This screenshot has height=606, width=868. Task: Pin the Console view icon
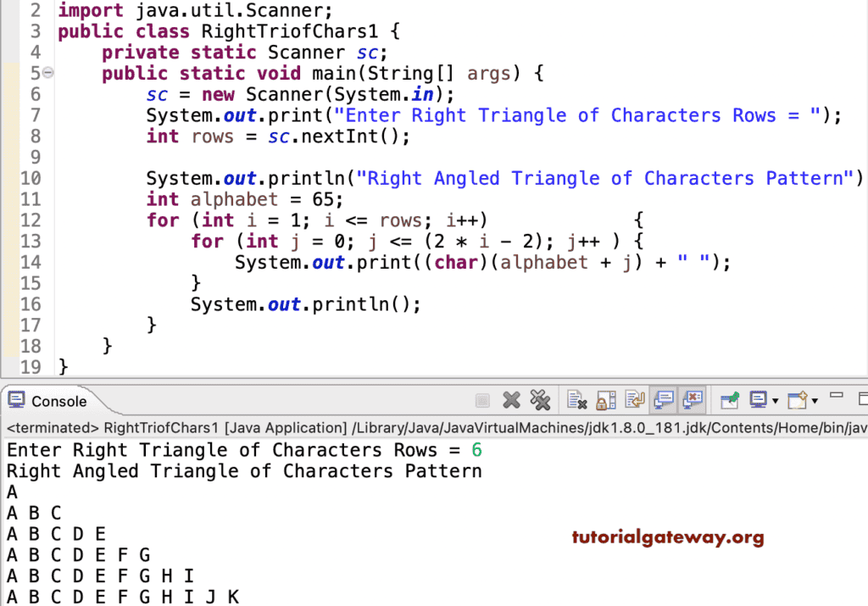click(x=730, y=400)
